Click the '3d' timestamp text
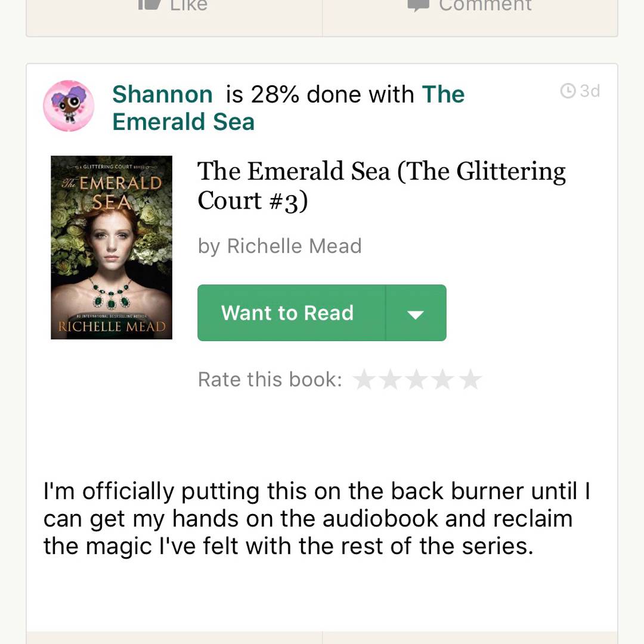Screen dimensions: 644x644 coord(590,91)
